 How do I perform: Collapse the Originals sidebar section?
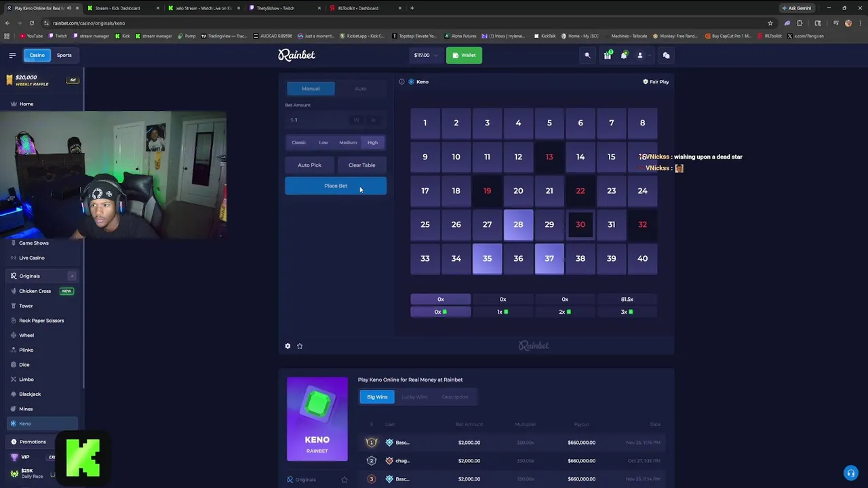tap(72, 276)
